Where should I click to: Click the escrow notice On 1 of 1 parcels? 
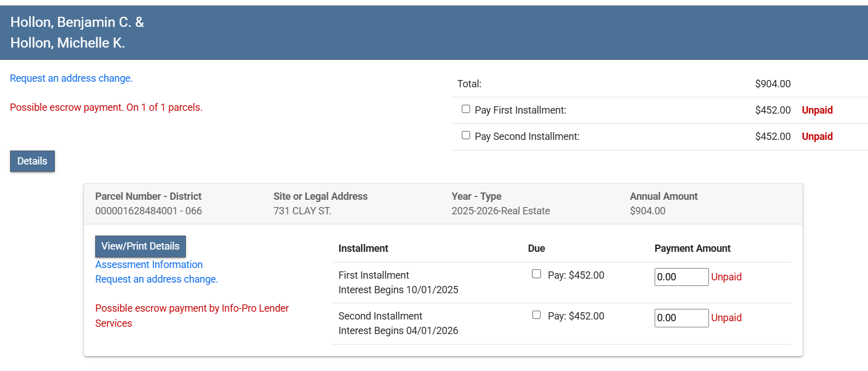[106, 107]
